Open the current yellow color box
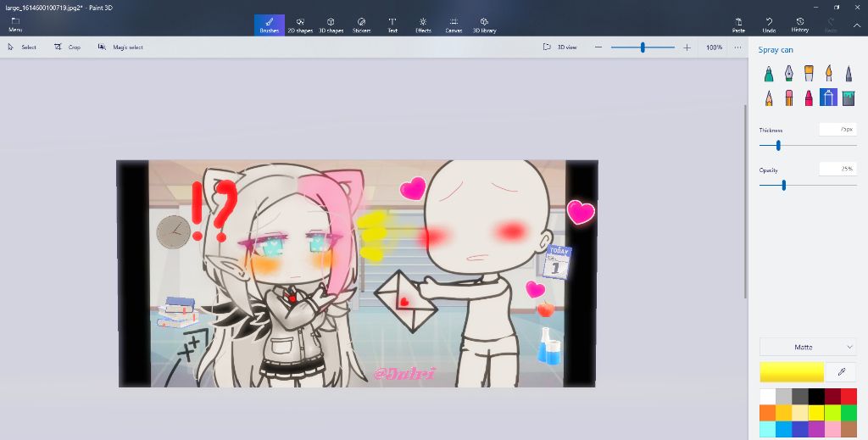 pyautogui.click(x=792, y=372)
